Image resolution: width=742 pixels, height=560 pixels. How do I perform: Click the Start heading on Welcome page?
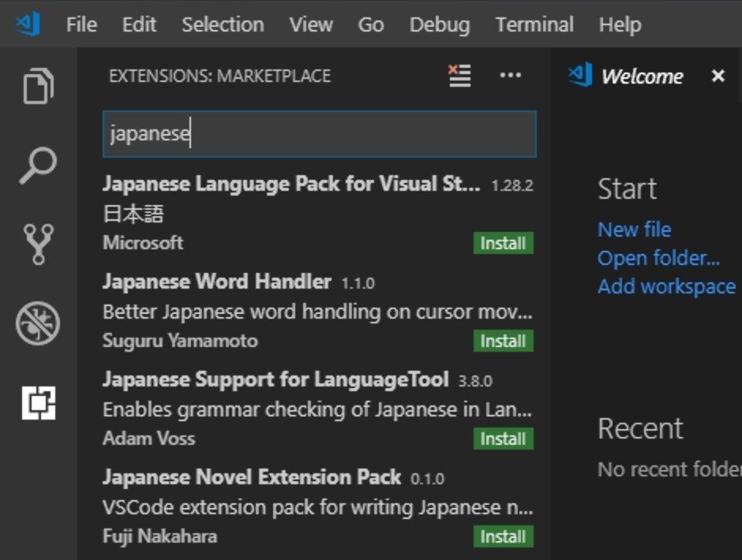[627, 189]
